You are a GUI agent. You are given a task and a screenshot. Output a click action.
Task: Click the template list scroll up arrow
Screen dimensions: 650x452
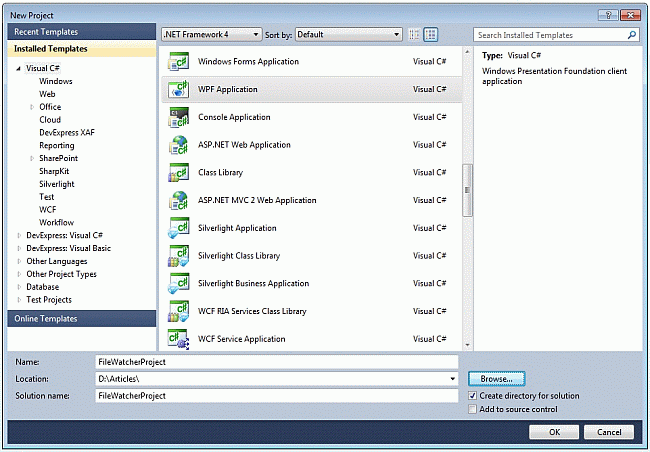coord(467,52)
